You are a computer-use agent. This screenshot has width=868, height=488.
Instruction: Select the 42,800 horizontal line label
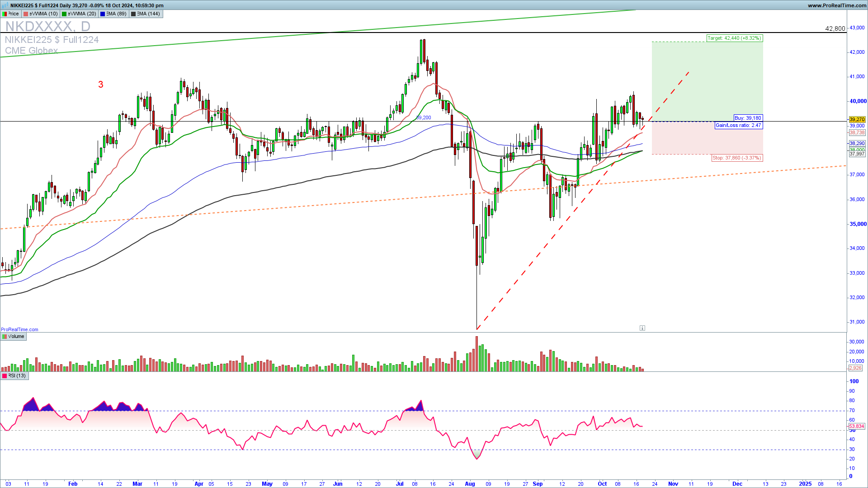tap(835, 28)
